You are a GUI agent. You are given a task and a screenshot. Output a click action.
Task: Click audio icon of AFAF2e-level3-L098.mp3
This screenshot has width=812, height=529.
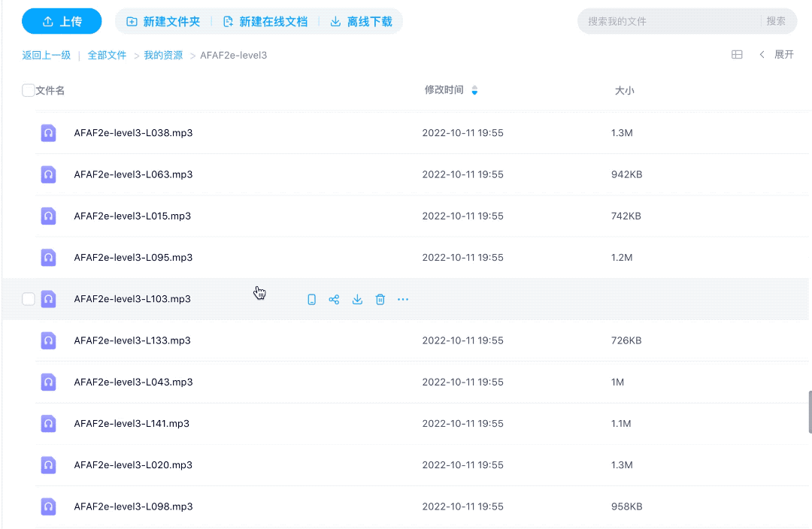(x=48, y=506)
